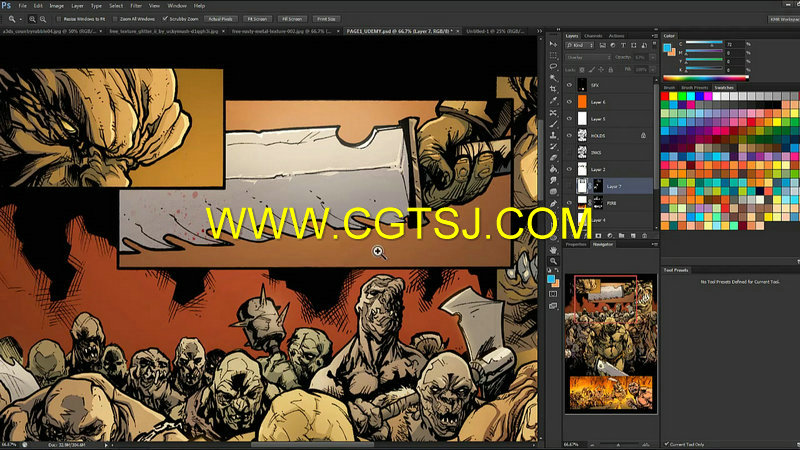This screenshot has width=800, height=450.
Task: Select the Clone Stamp tool
Action: coord(553,135)
